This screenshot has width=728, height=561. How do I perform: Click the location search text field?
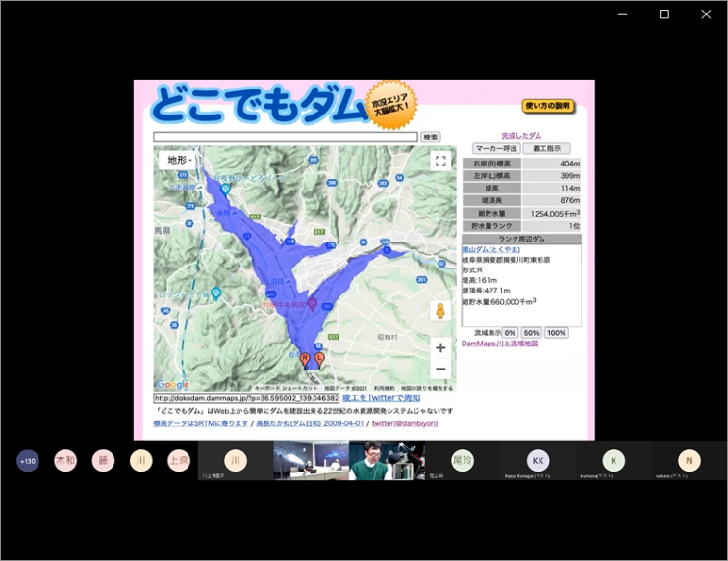(x=286, y=138)
